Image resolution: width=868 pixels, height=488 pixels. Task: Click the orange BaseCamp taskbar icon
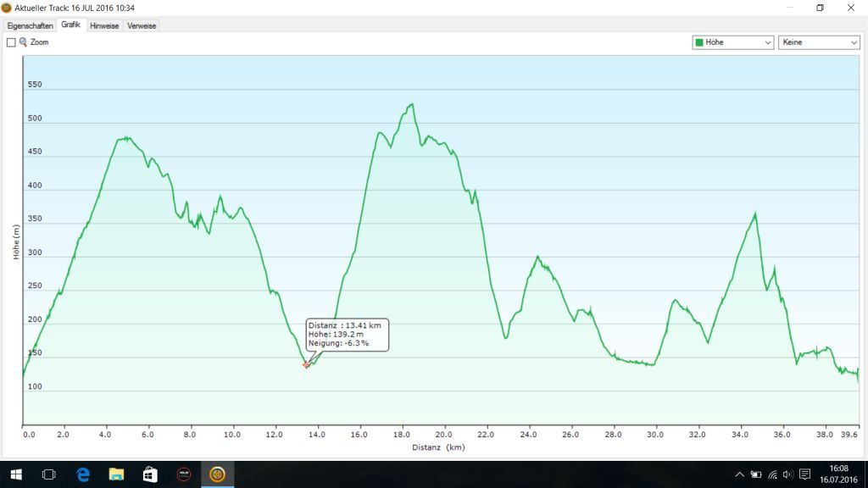pyautogui.click(x=217, y=474)
